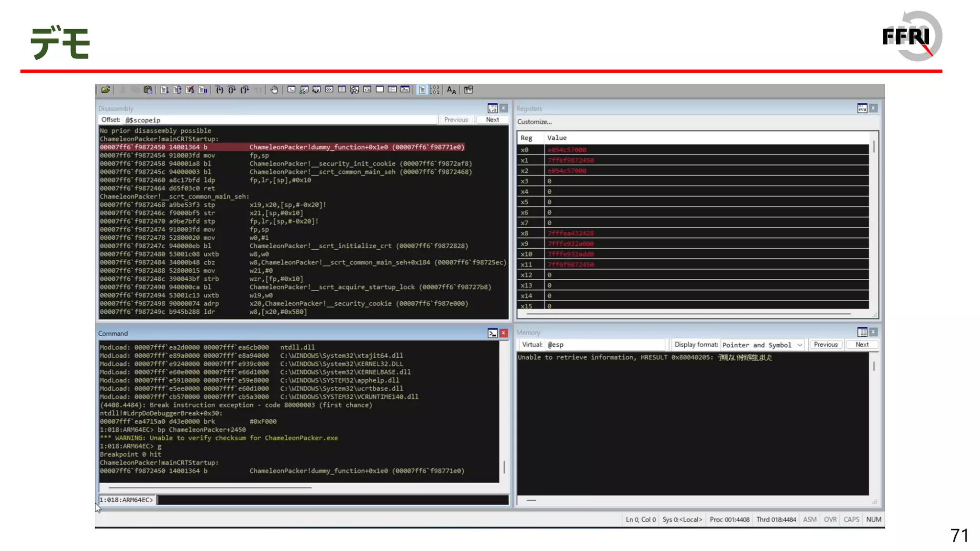Viewport: 980px width, 551px height.
Task: Open the Display format dropdown
Action: pos(762,345)
